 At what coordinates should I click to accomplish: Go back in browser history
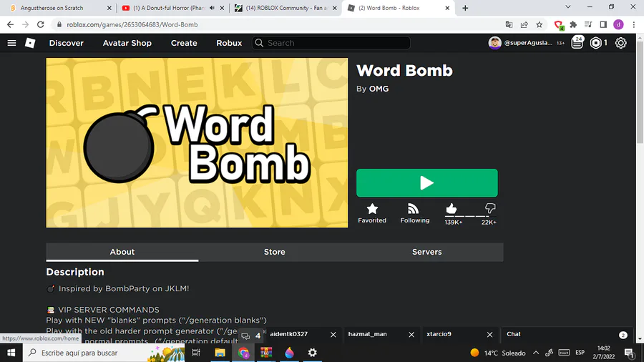click(x=10, y=24)
